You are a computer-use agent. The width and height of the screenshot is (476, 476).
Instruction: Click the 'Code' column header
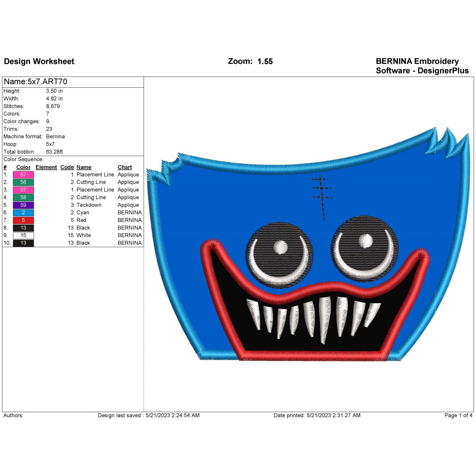tap(67, 167)
